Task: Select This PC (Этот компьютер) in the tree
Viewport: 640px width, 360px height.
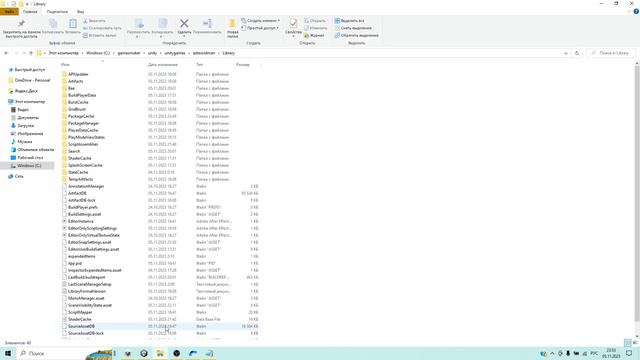Action: (x=27, y=102)
